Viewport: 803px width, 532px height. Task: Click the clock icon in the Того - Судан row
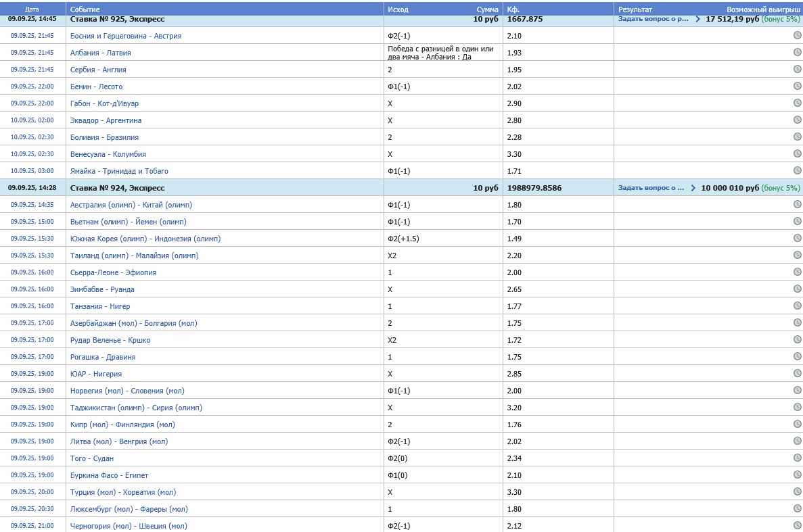(x=797, y=458)
